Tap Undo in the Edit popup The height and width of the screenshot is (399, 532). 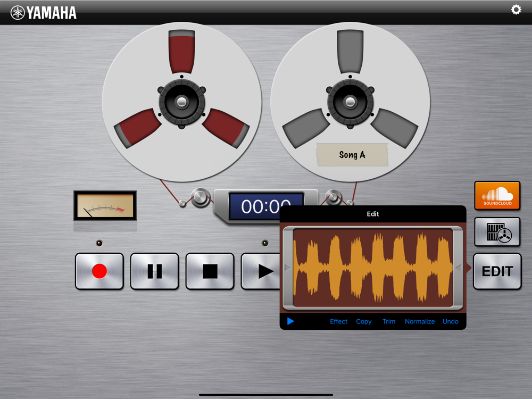[450, 321]
